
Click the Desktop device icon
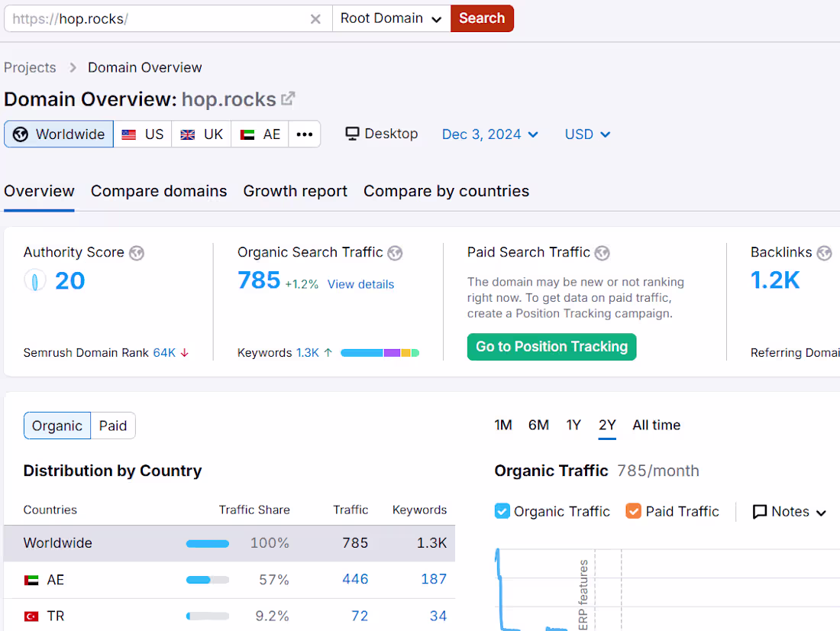pos(352,133)
